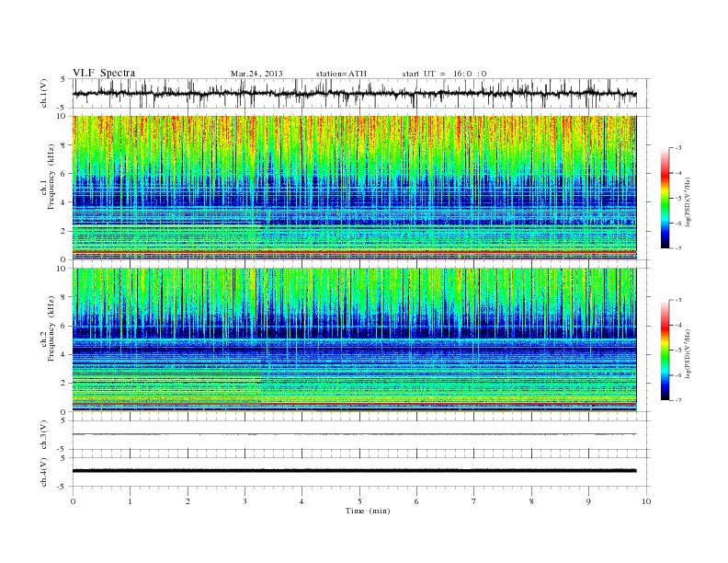
Task: Click the "8" time axis tick label
Action: point(531,501)
